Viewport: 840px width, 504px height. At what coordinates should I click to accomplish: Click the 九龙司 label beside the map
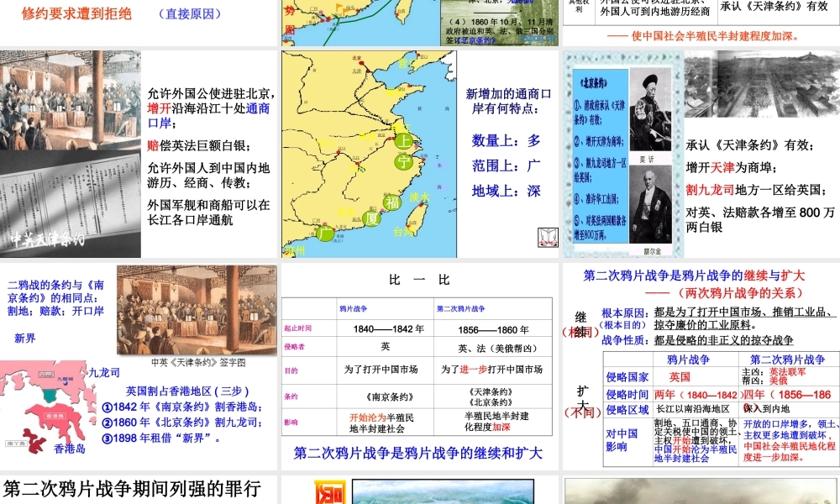click(104, 373)
